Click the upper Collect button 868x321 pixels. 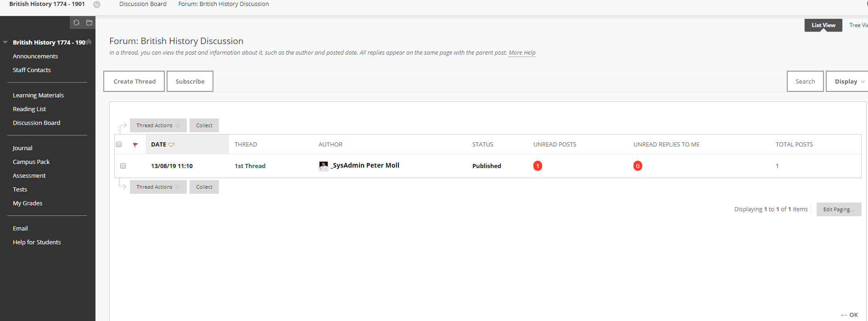[204, 125]
